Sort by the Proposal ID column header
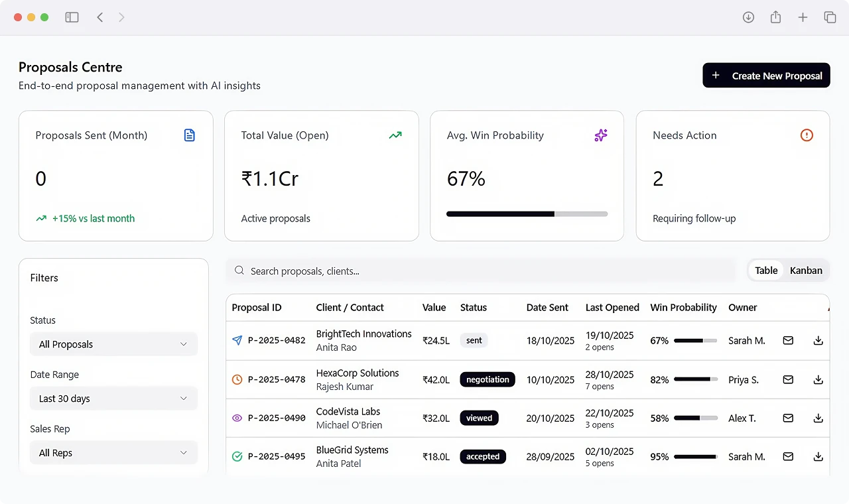Screen dimensions: 849x504 pyautogui.click(x=257, y=307)
